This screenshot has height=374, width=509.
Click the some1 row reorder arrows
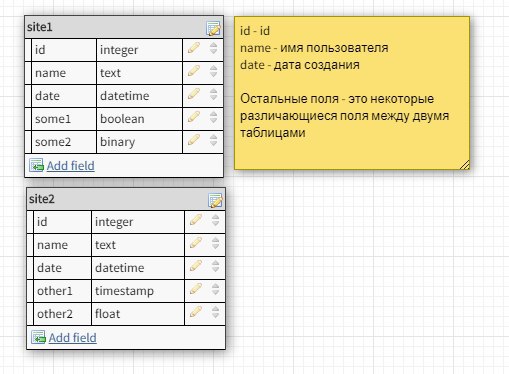pyautogui.click(x=213, y=117)
